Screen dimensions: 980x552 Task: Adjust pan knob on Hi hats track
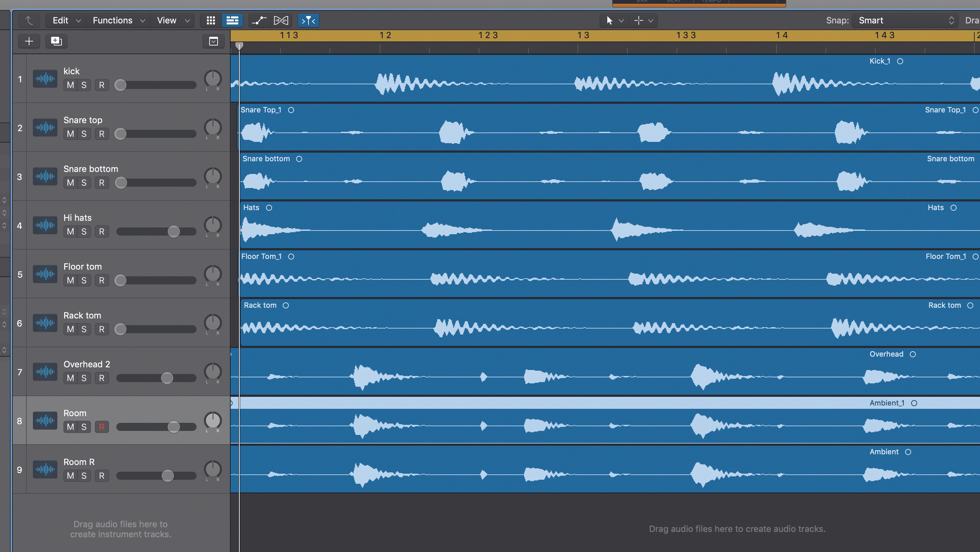coord(213,225)
